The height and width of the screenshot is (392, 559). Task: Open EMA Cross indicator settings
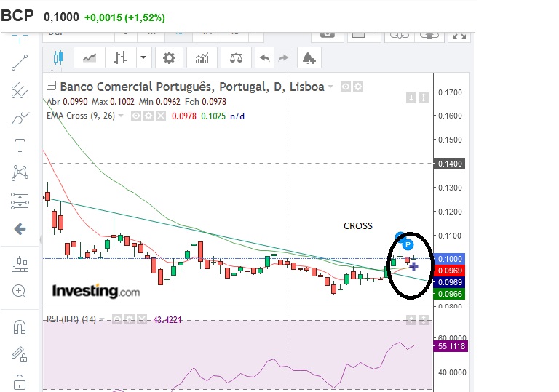point(148,116)
